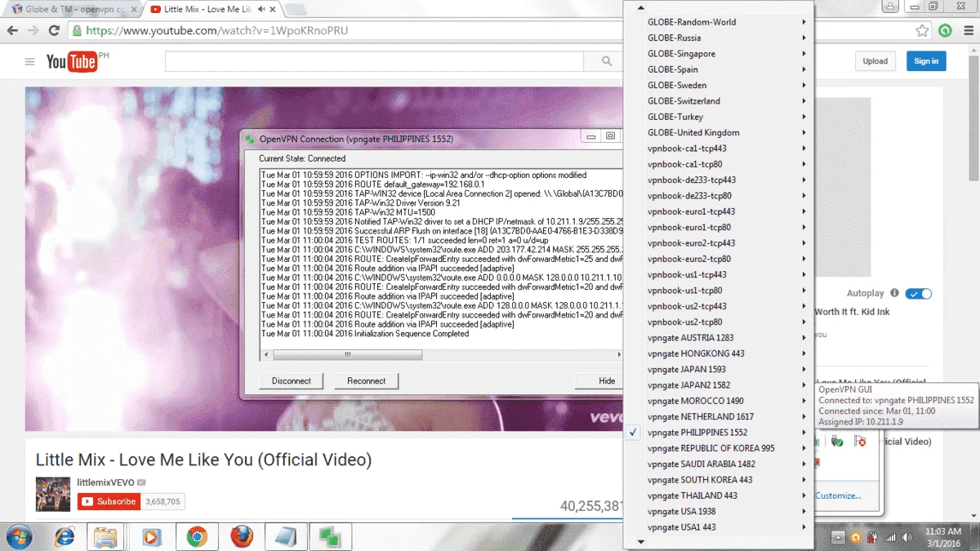
Task: Click the Windows Start orb
Action: tap(18, 536)
